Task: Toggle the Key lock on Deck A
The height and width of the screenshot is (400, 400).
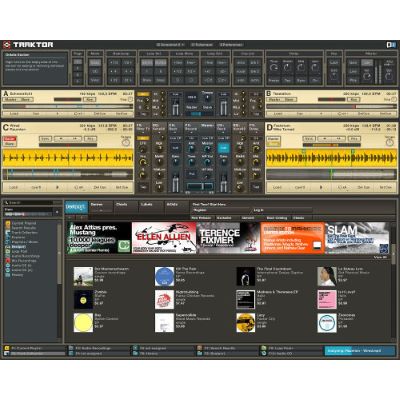Action: (89, 99)
